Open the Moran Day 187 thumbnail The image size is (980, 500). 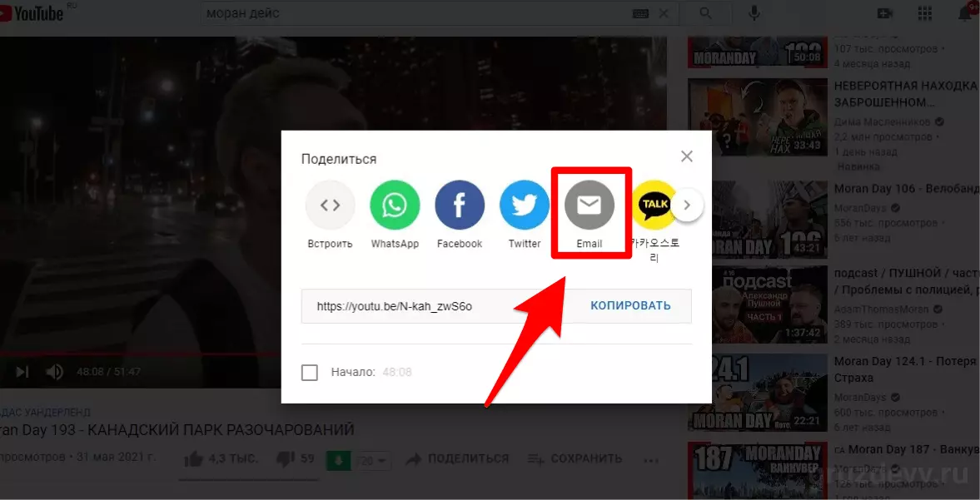coord(758,471)
